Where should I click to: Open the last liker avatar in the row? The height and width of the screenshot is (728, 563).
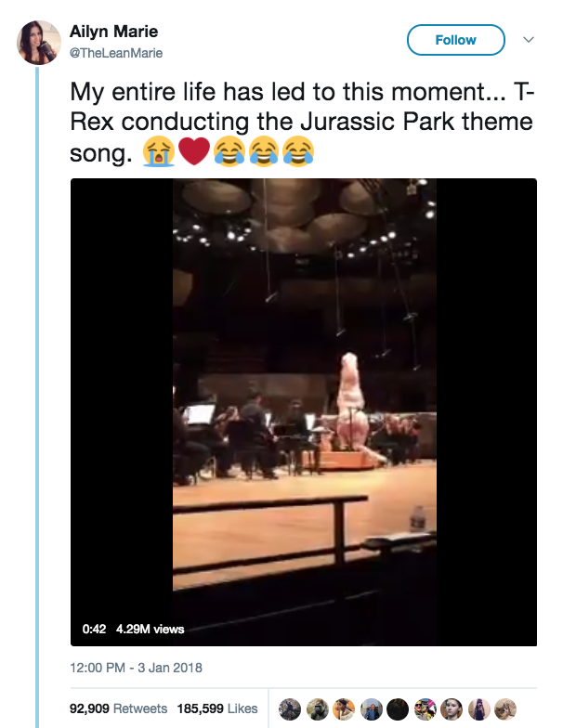pos(504,708)
